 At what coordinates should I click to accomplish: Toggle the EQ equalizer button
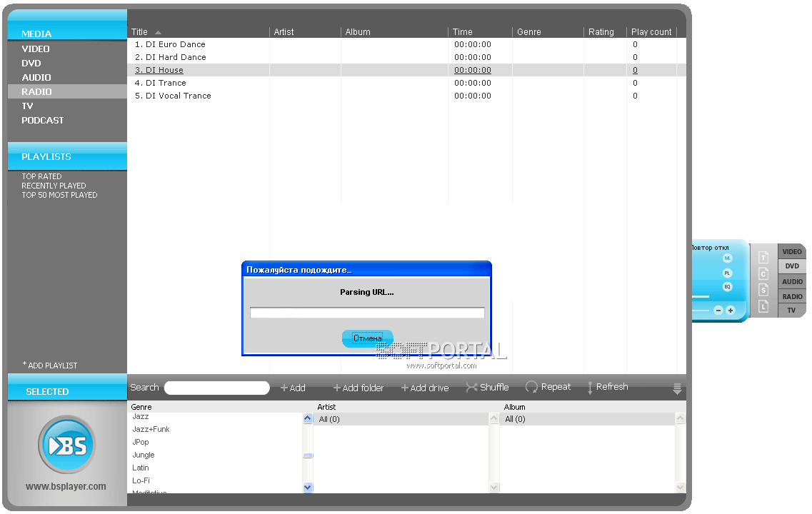(x=727, y=287)
